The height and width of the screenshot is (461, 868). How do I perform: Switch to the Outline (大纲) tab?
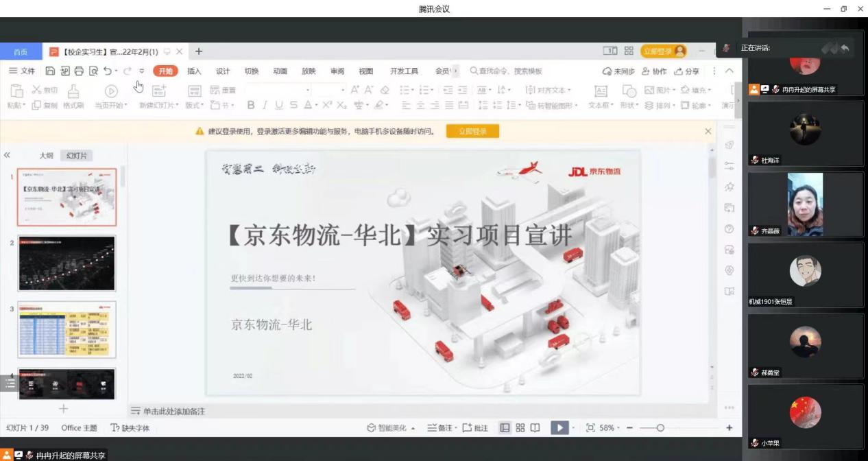coord(46,156)
